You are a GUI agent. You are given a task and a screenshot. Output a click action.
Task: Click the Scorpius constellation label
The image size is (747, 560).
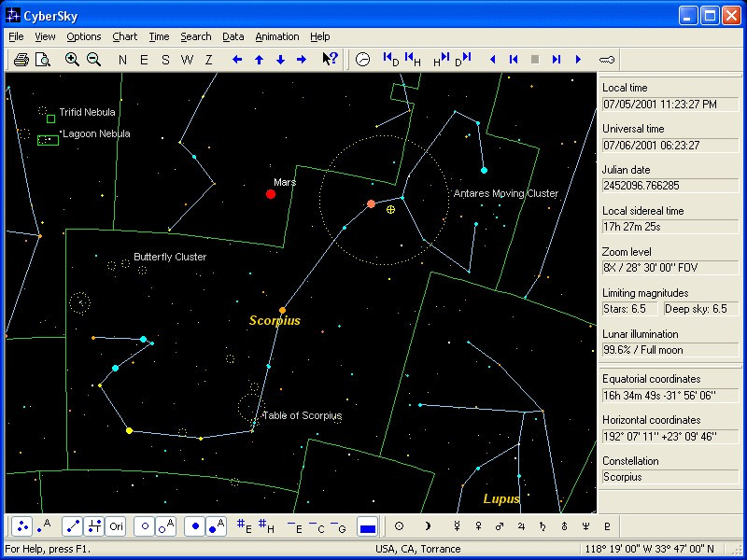tap(275, 320)
